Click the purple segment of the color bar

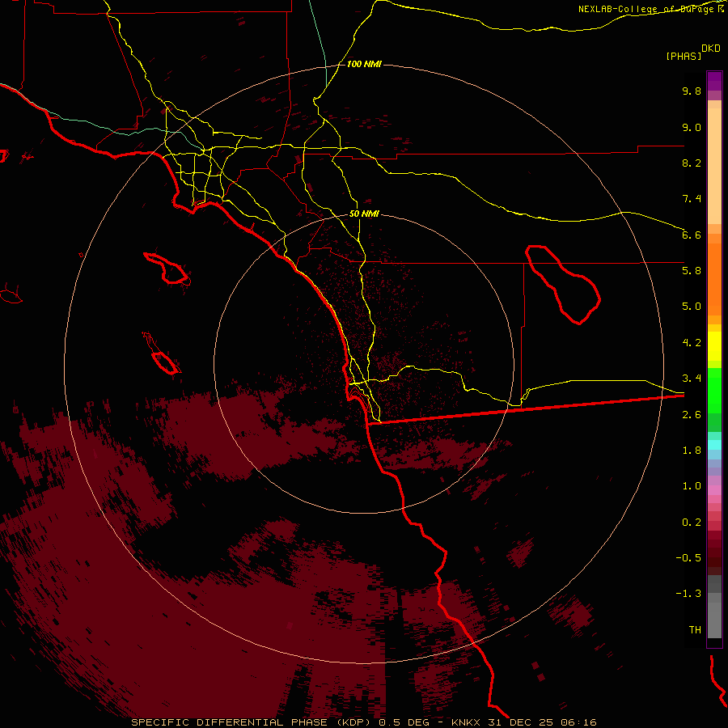click(714, 81)
